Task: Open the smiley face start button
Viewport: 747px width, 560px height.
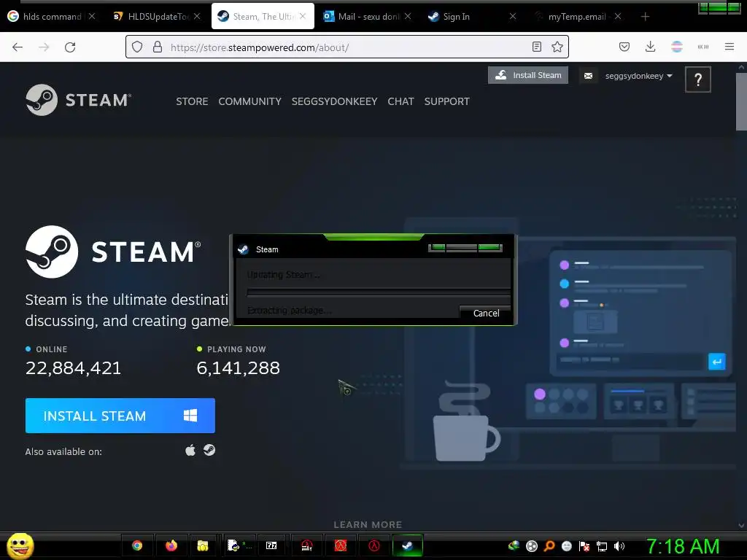Action: pos(20,545)
